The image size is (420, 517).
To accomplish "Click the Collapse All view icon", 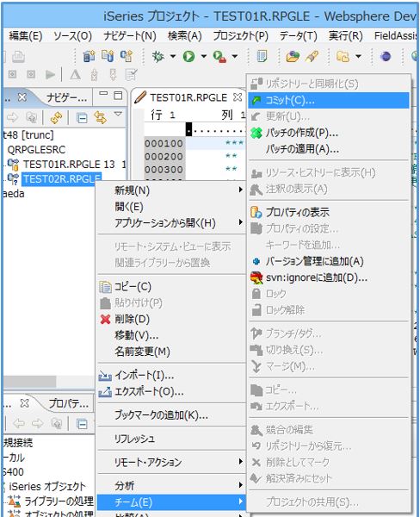I will [x=82, y=118].
